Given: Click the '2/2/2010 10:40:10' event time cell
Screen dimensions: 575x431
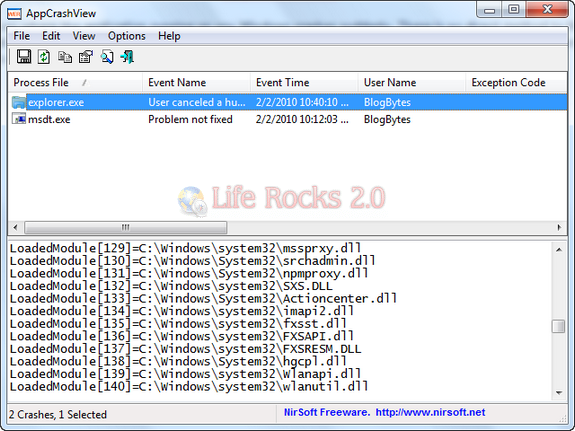Looking at the screenshot, I should (x=302, y=102).
